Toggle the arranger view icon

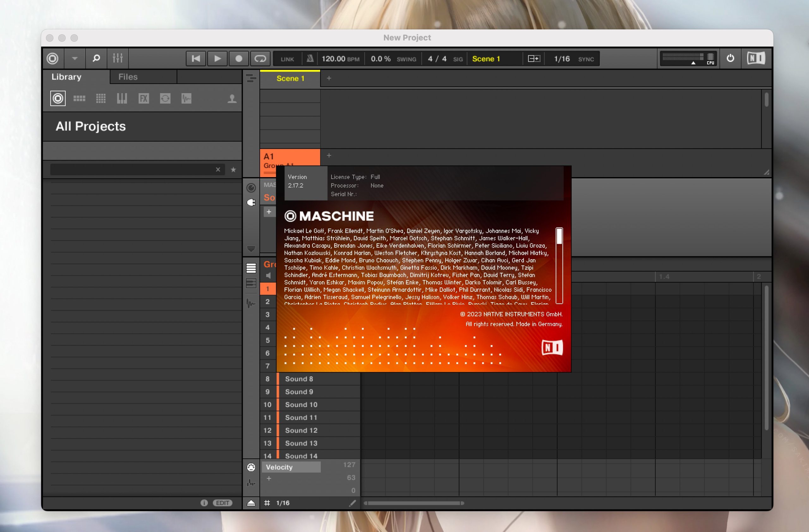click(x=251, y=78)
